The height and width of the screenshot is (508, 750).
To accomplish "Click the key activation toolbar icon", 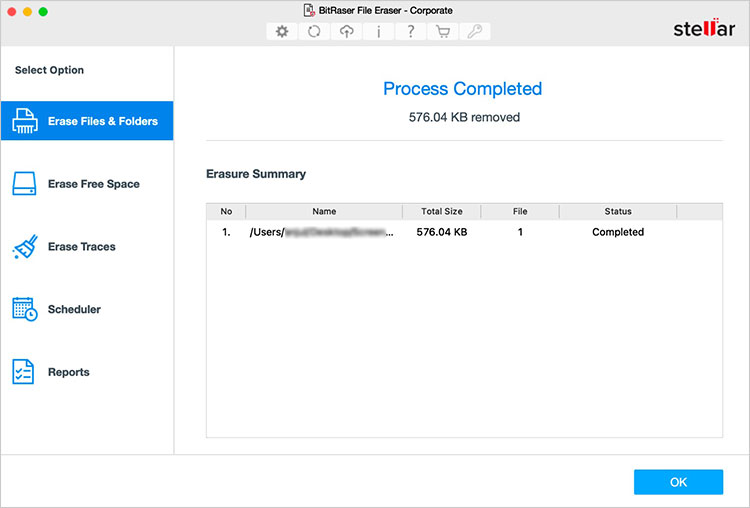I will 475,32.
